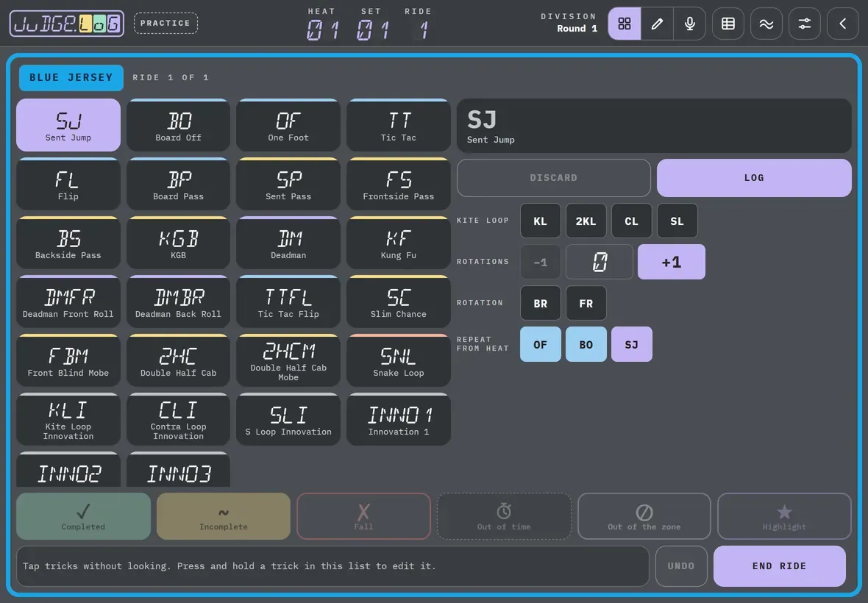Choose the FR rotation direction

(x=586, y=303)
